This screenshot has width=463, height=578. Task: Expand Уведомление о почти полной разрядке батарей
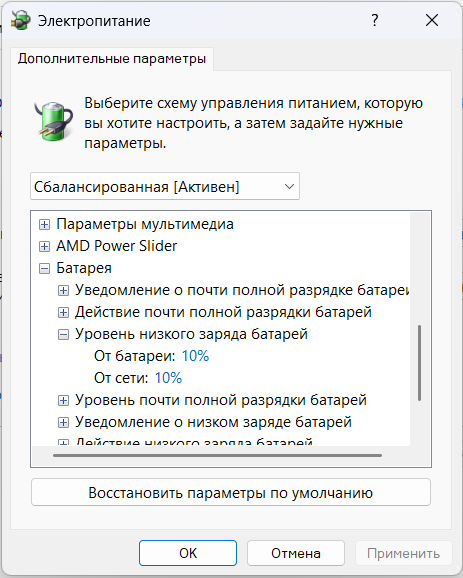63,290
